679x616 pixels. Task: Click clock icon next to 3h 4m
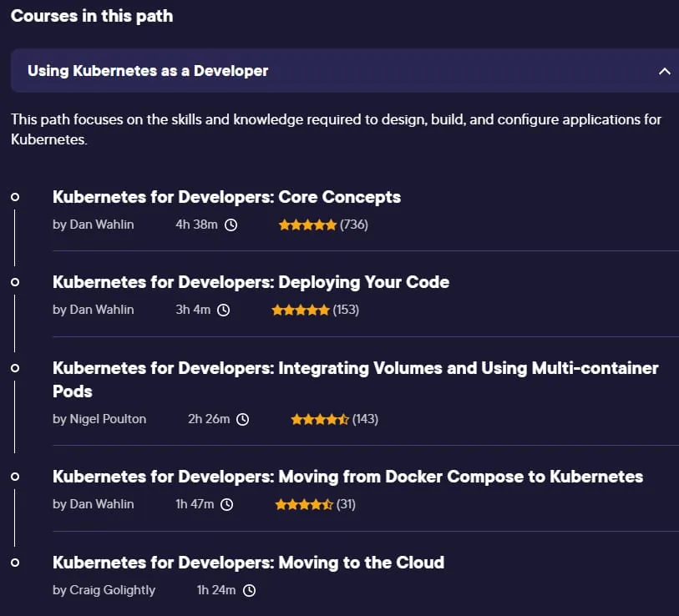[x=224, y=310]
